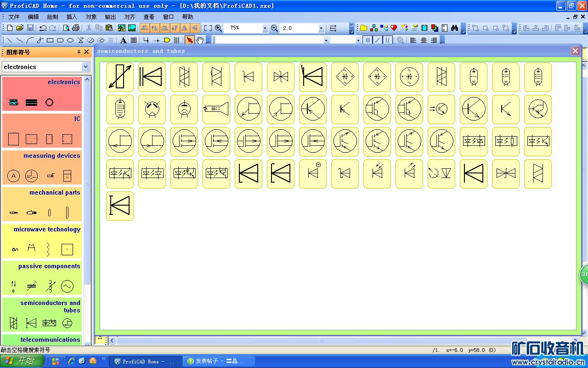Close the semiconductors and tubes symbol window

pyautogui.click(x=575, y=51)
